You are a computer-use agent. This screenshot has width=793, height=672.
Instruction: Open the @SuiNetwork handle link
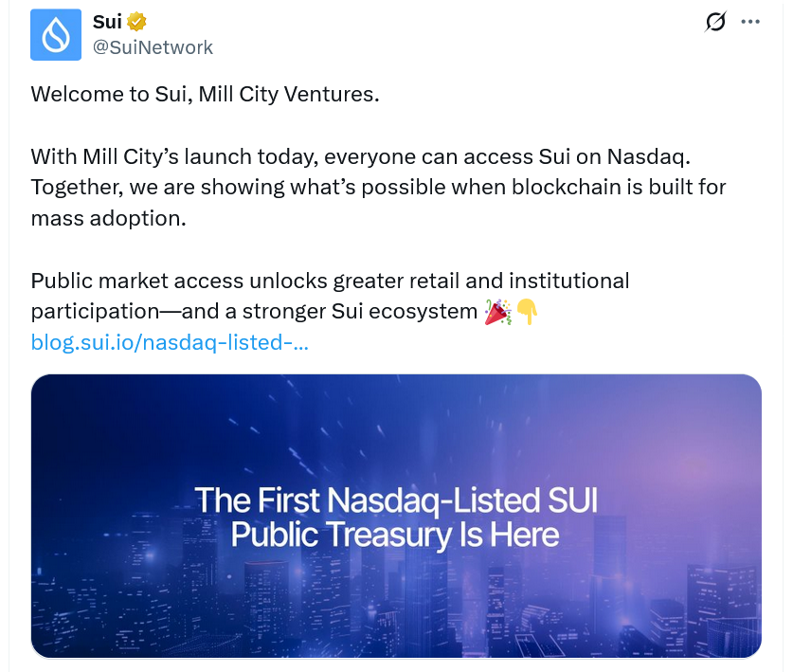coord(153,47)
